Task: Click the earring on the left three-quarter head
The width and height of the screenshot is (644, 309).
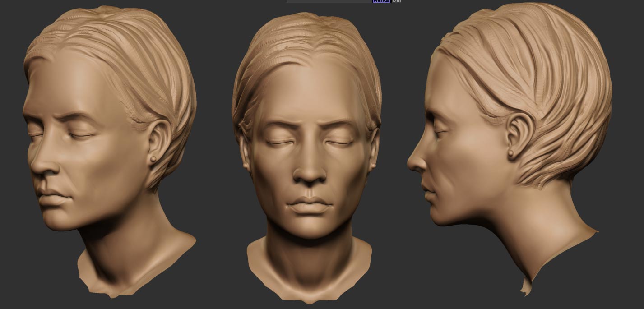Action: point(153,159)
